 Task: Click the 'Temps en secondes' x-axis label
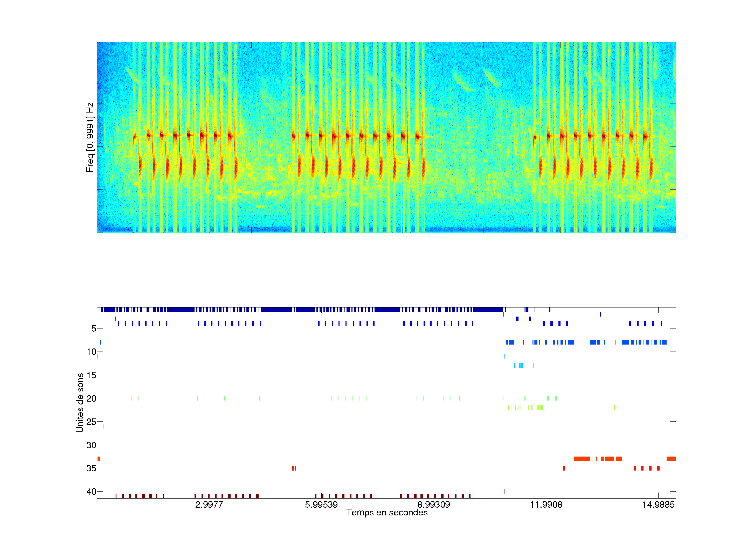(387, 512)
